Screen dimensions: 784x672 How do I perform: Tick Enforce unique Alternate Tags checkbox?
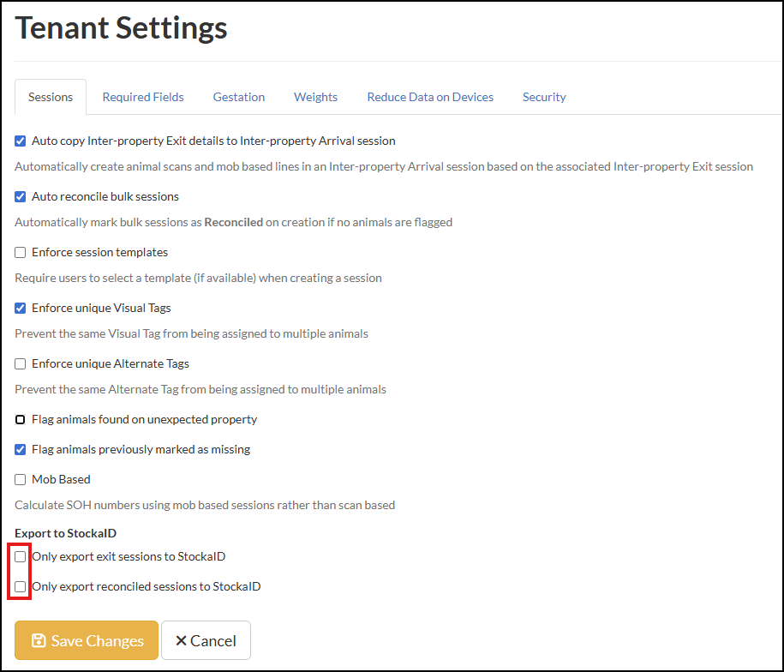tap(21, 363)
